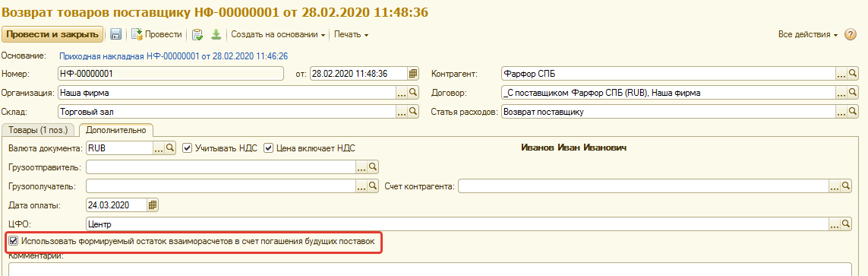This screenshot has width=868, height=276.
Task: Click magnifier icon in Договор field
Action: pos(853,93)
